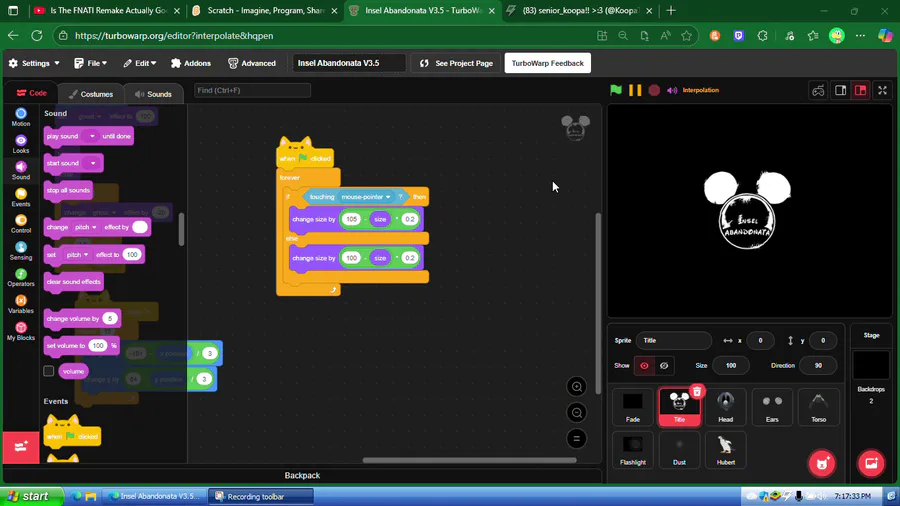Stop the project with the red stop button
The height and width of the screenshot is (506, 900).
coord(654,90)
